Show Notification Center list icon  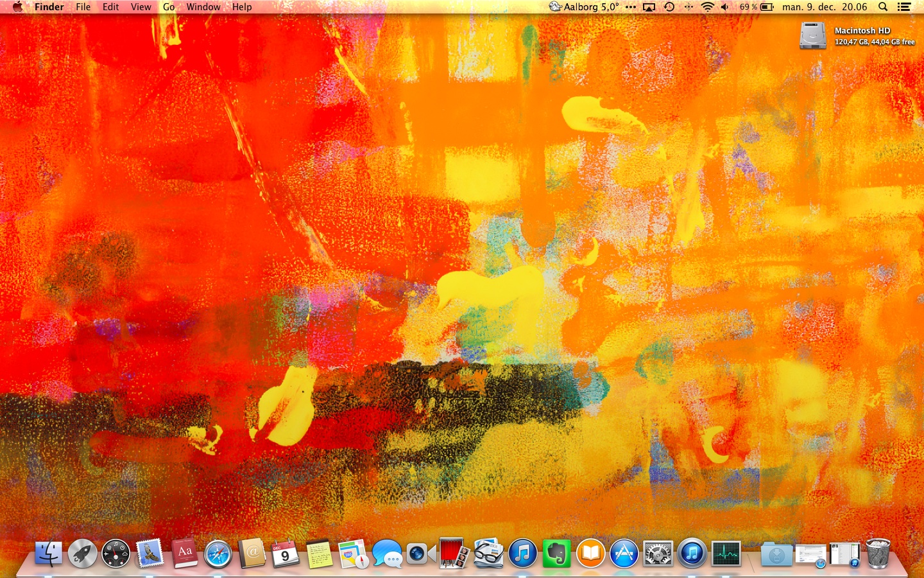tap(904, 7)
